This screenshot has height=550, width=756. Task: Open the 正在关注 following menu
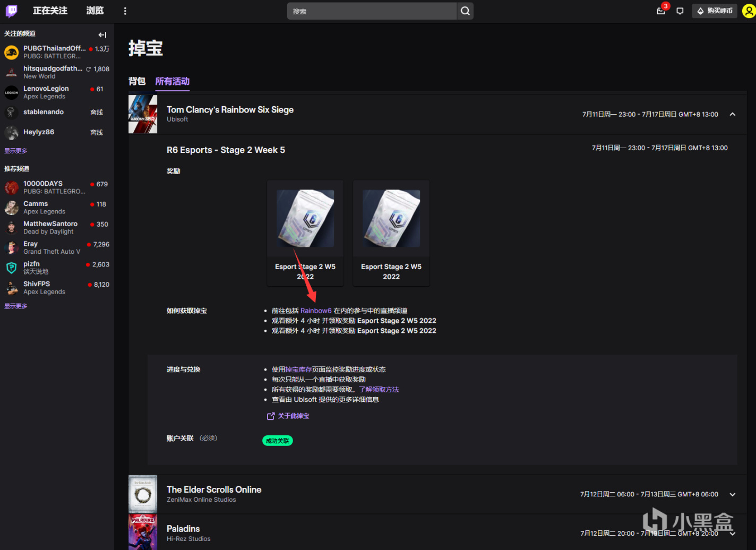50,11
